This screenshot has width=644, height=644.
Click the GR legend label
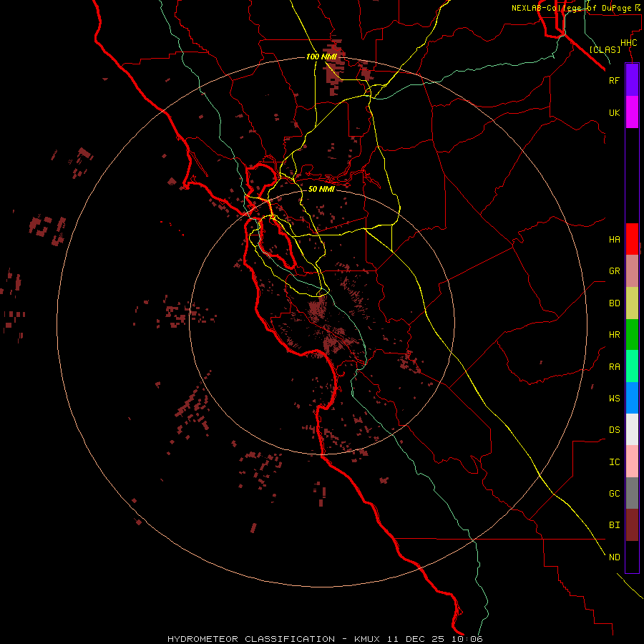coord(614,271)
